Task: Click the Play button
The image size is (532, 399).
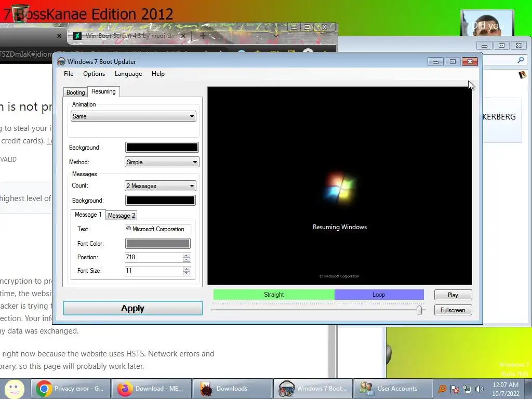Action: click(453, 295)
